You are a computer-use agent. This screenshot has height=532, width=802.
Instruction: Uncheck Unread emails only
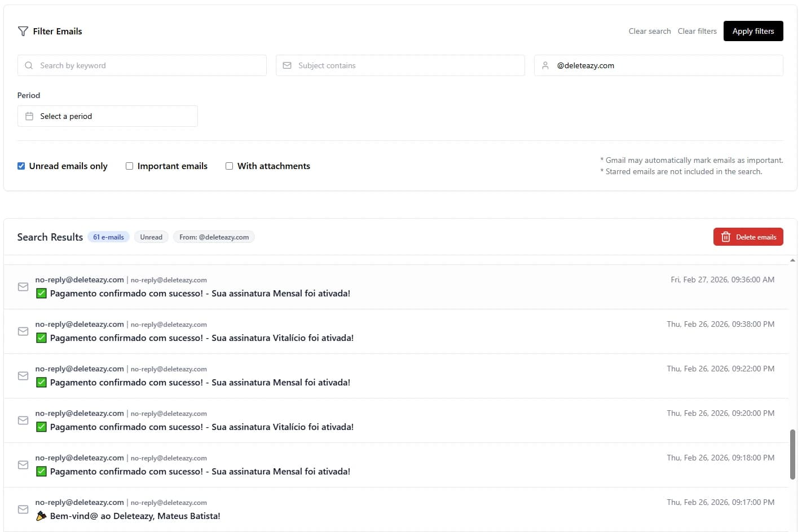coord(21,166)
